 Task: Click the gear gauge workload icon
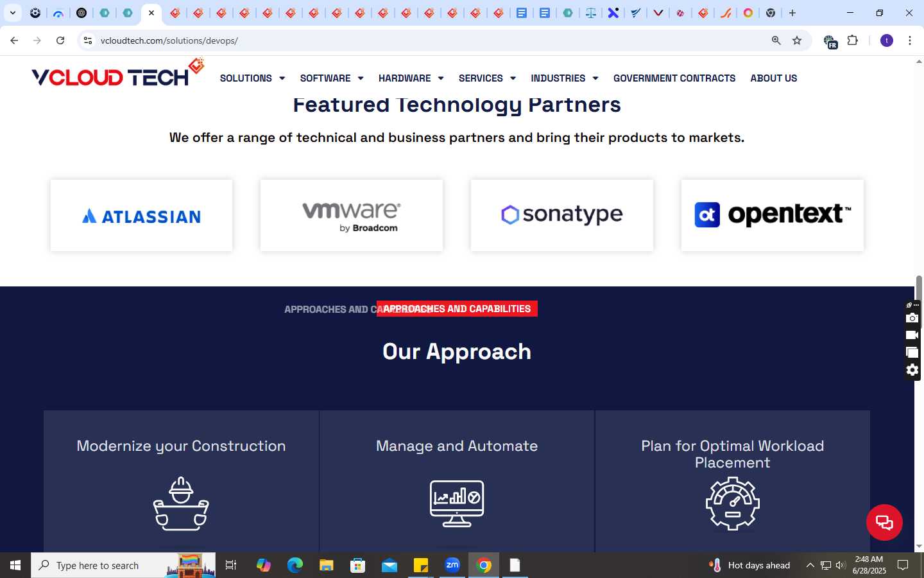[733, 504]
